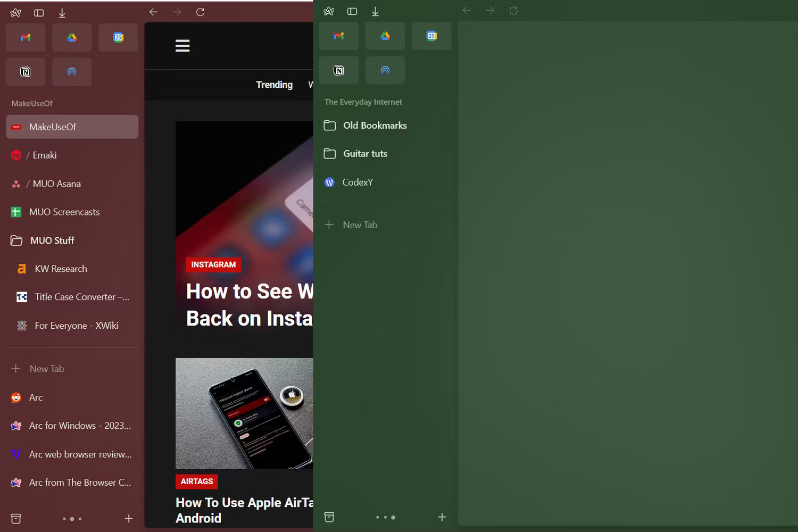Expand the MUO Stuff folder
Screen dimensions: 798x532
click(51, 240)
